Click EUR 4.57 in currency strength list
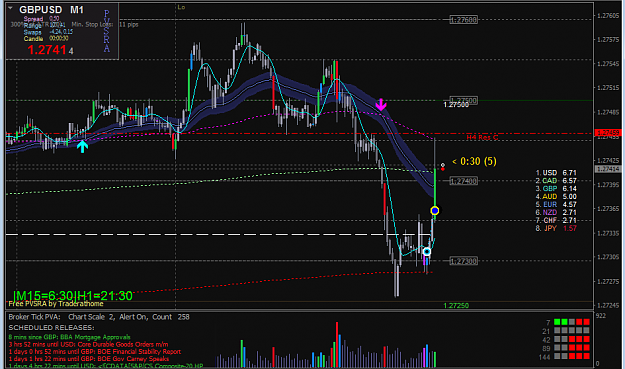The image size is (625, 369). click(556, 204)
